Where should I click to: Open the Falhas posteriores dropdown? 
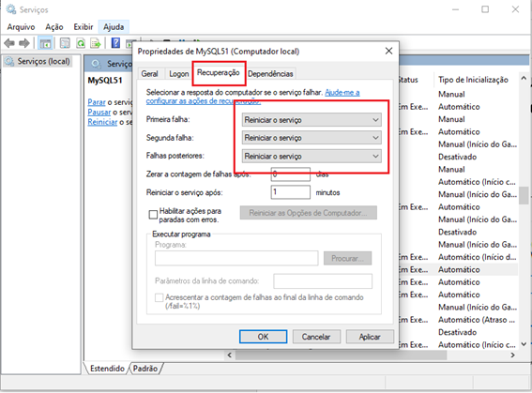312,156
